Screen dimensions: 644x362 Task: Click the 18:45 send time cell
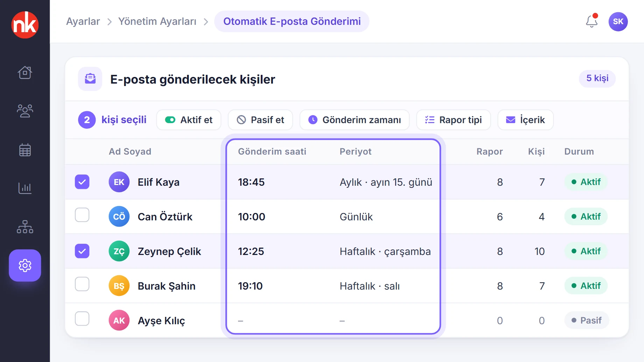point(251,182)
